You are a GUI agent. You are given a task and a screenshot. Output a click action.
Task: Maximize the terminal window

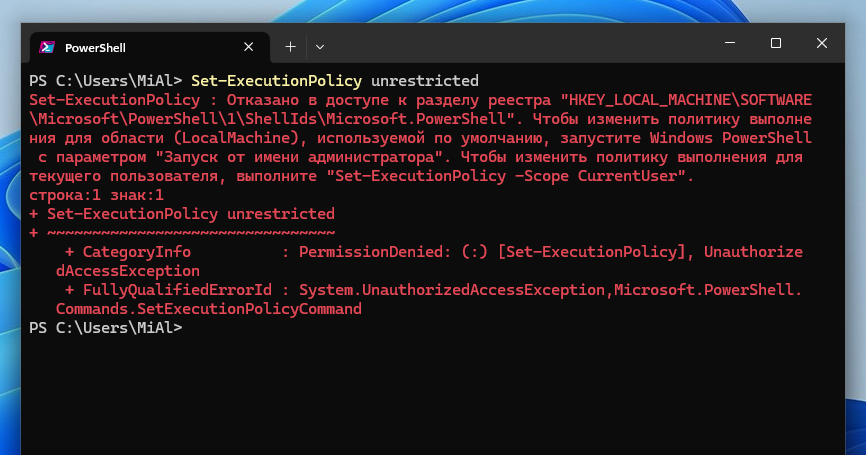[x=776, y=44]
